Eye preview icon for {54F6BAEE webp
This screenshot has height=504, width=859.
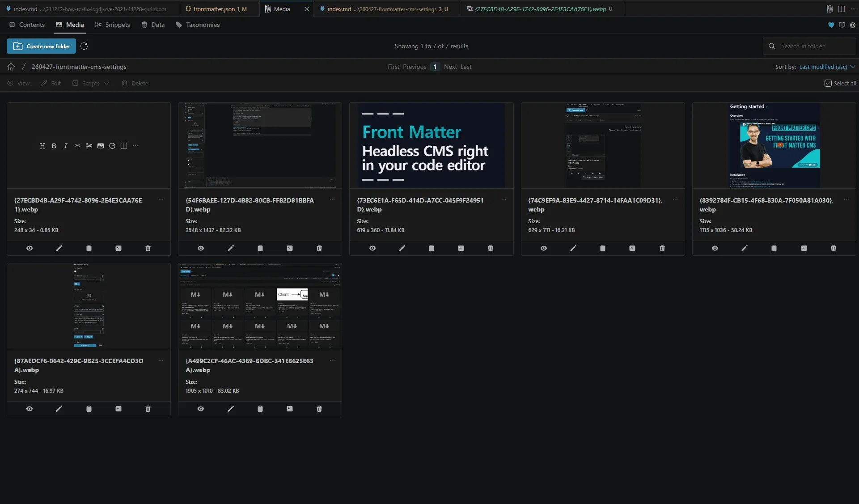201,248
